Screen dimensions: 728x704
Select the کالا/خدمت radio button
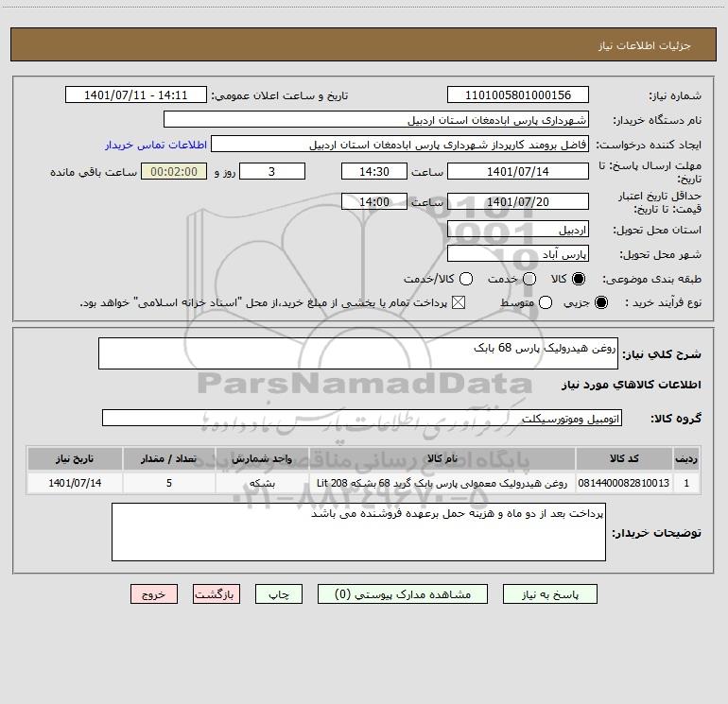466,279
